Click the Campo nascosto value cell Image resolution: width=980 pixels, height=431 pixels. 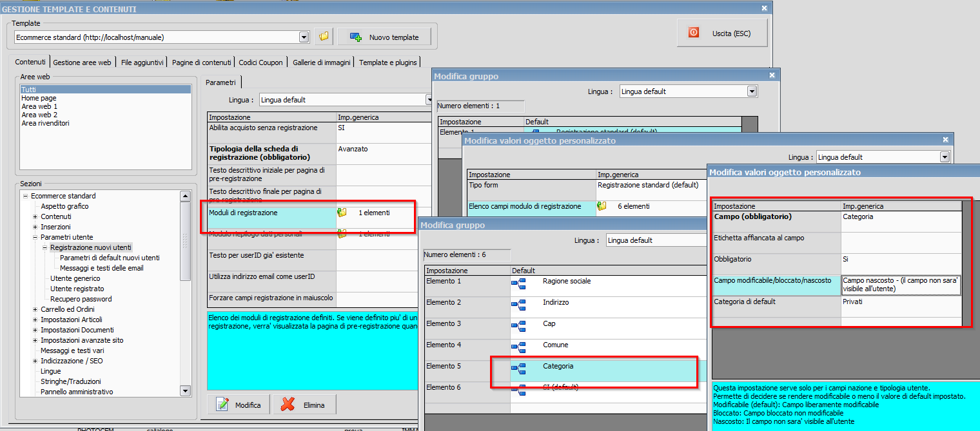click(x=901, y=285)
